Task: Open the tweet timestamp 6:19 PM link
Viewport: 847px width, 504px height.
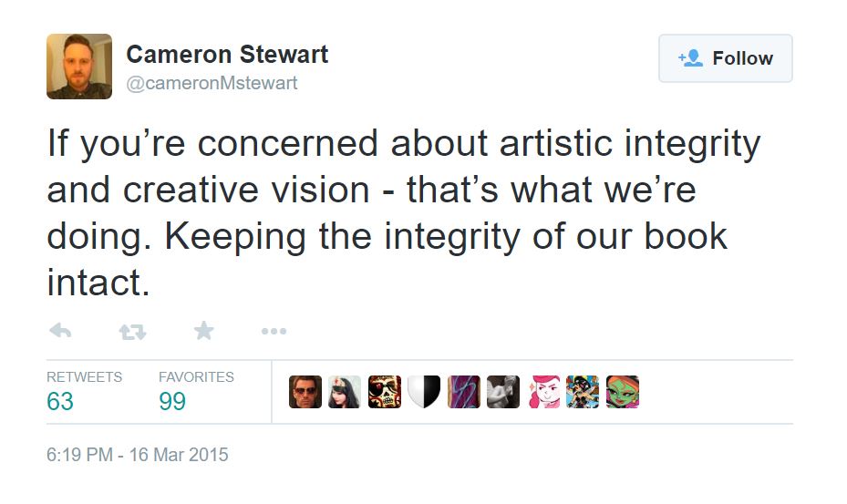Action: 137,454
